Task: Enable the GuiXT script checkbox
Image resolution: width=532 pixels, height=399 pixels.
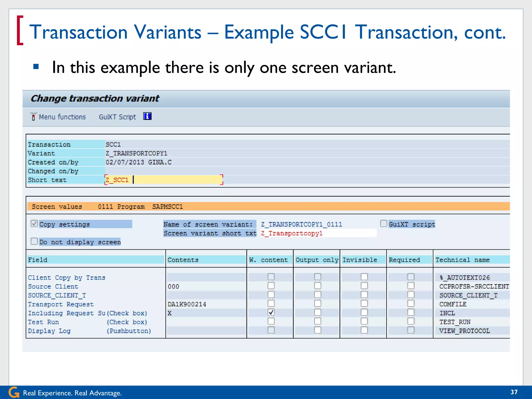Action: 384,224
